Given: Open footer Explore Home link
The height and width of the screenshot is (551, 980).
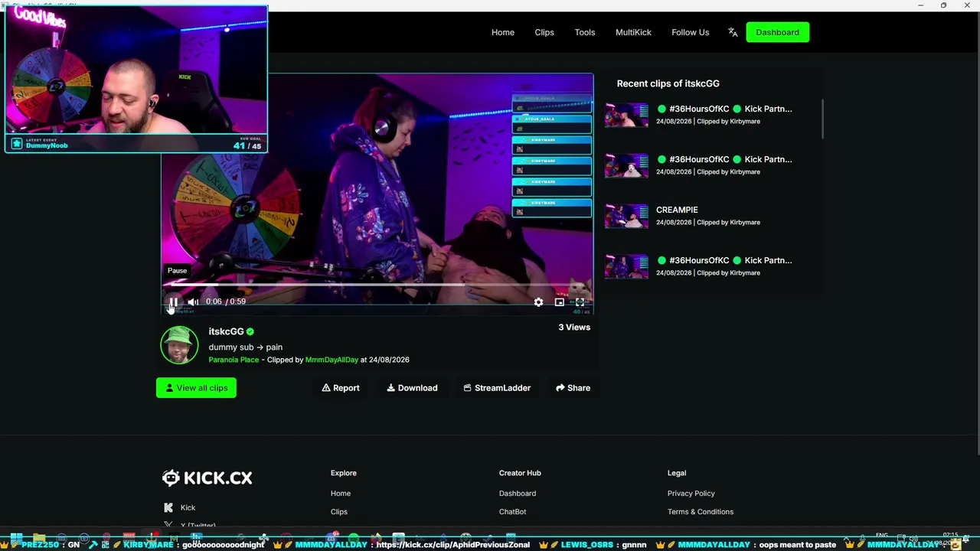Looking at the screenshot, I should [341, 494].
